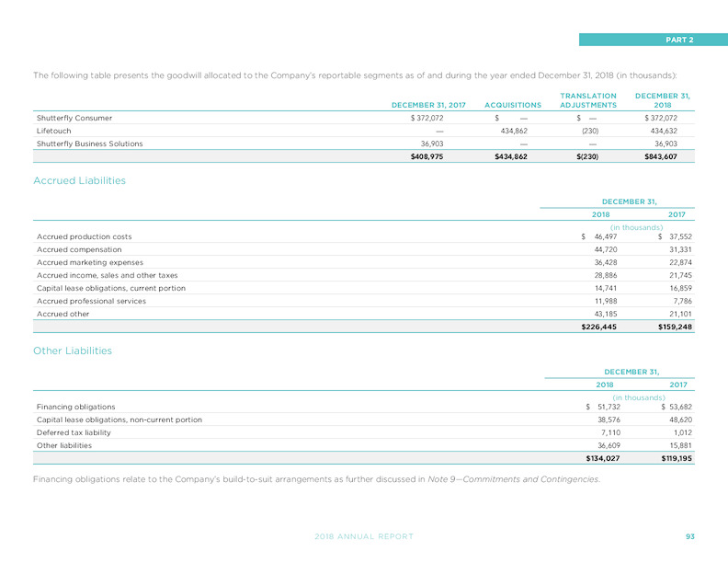This screenshot has width=728, height=563.
Task: Select the Other Liabilities heading
Action: tap(73, 350)
